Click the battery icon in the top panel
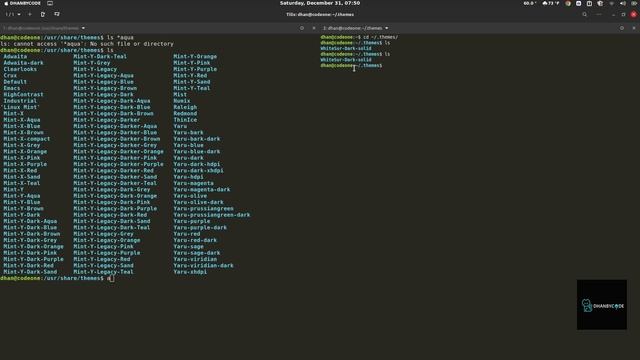Screen dimensions: 640x360 point(634,3)
